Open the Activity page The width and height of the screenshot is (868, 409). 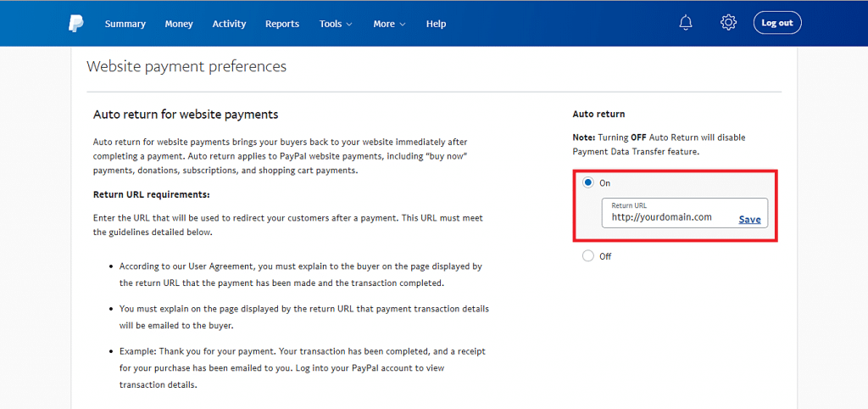pyautogui.click(x=229, y=24)
